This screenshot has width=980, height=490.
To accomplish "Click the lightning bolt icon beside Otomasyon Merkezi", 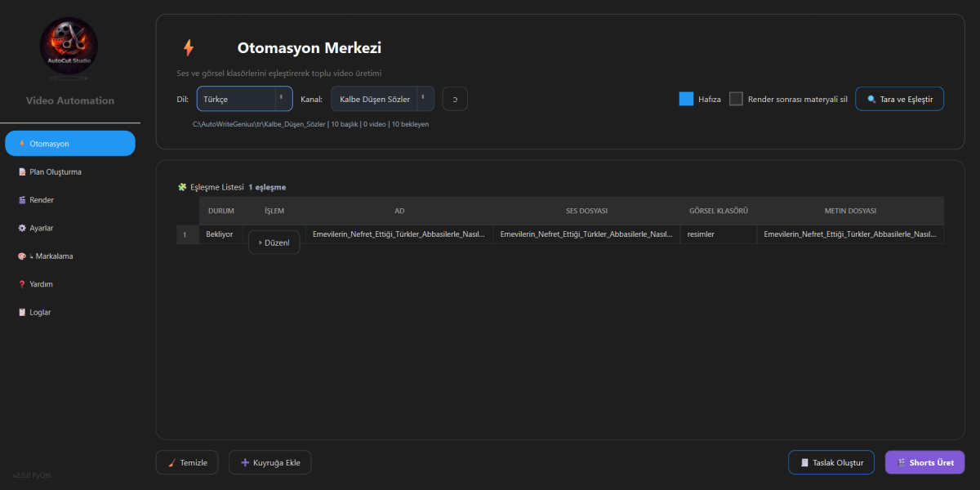I will coord(189,48).
